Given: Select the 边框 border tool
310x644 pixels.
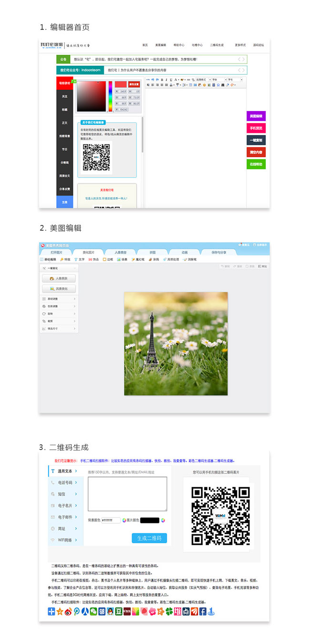Looking at the screenshot, I should pyautogui.click(x=108, y=259).
